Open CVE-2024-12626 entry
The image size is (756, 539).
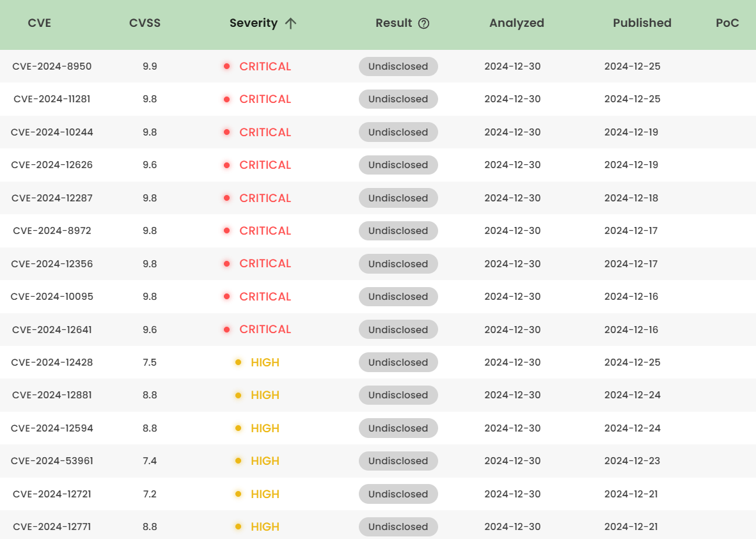pos(52,165)
